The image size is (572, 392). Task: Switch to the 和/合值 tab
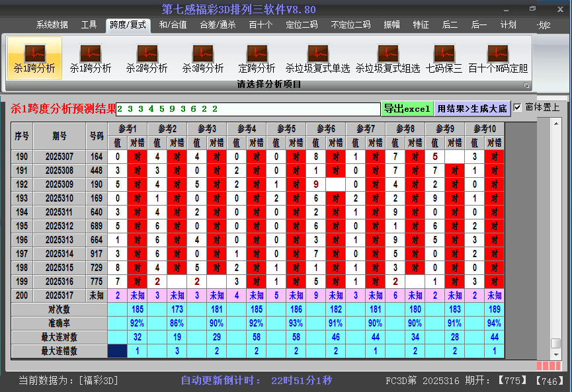(173, 25)
